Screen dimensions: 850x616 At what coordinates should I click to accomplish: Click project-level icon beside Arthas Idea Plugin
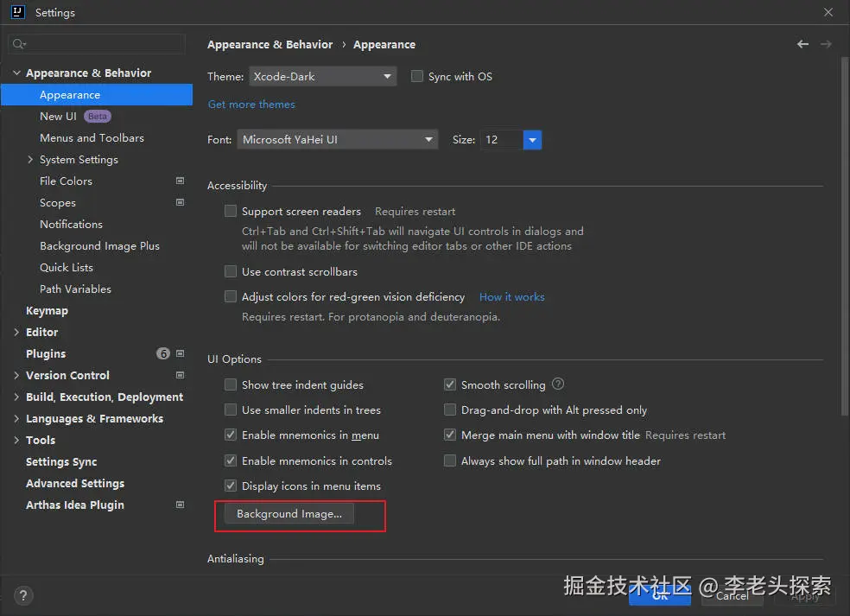coord(180,505)
